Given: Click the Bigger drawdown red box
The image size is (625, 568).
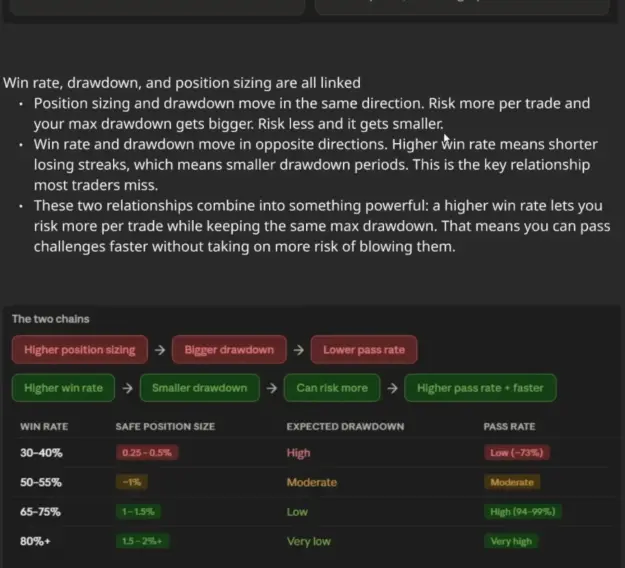Looking at the screenshot, I should (229, 350).
